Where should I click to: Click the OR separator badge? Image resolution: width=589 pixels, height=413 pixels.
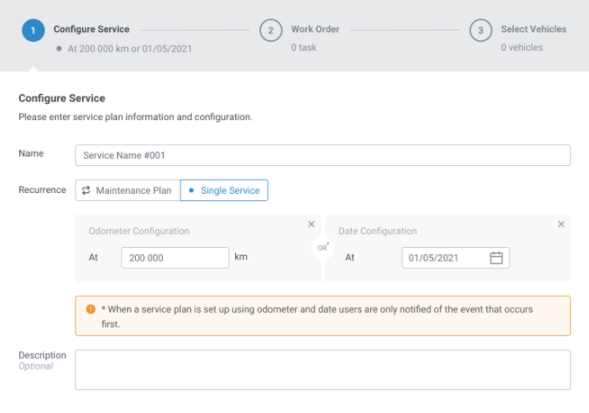coord(323,248)
